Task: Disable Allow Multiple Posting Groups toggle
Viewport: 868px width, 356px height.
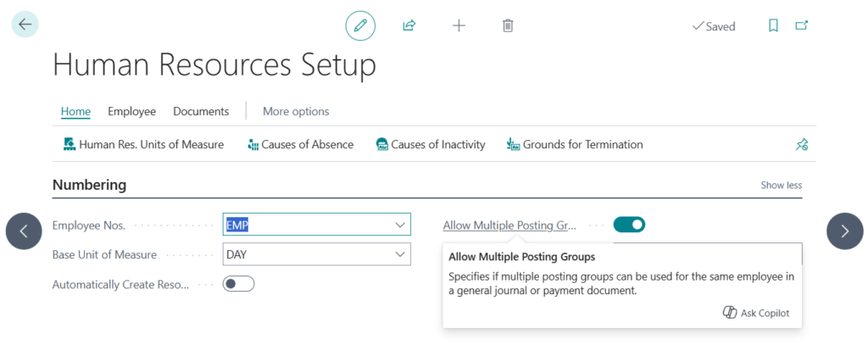Action: (x=629, y=225)
